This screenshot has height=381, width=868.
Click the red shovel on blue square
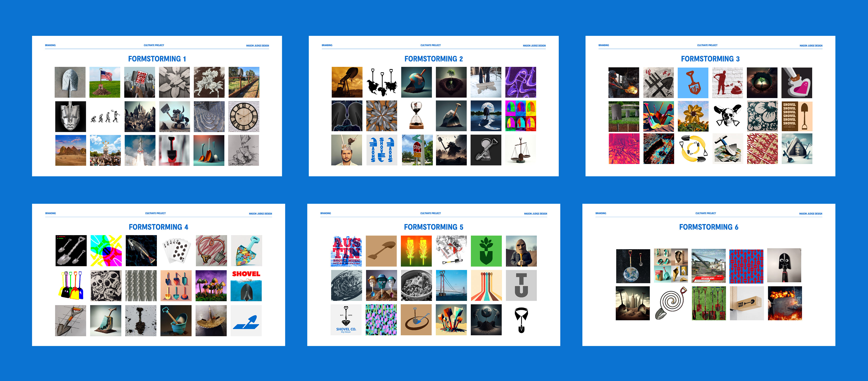pos(693,83)
